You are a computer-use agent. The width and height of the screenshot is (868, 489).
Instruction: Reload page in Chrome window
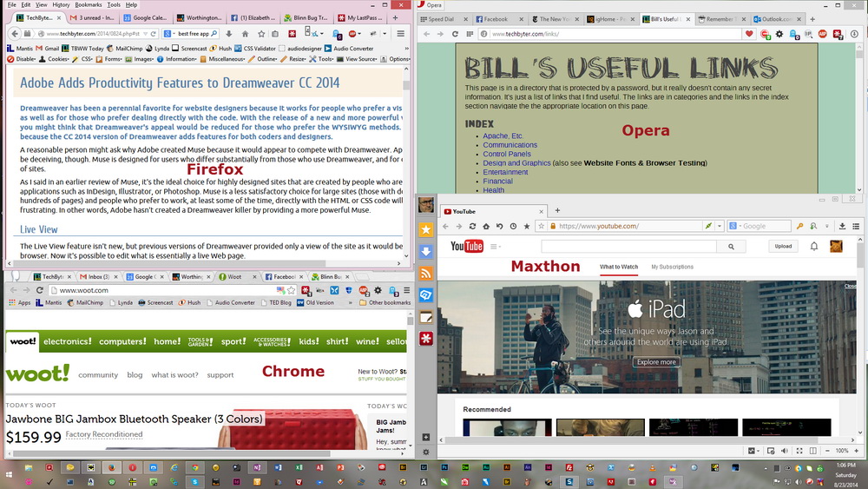coord(40,290)
